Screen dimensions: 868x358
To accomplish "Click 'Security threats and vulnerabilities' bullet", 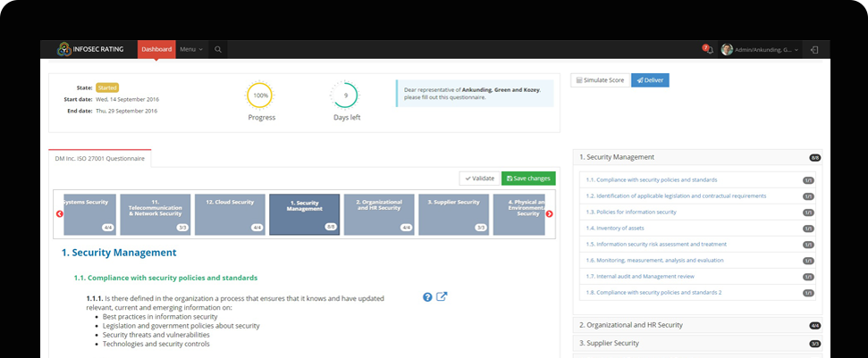I will (x=156, y=335).
